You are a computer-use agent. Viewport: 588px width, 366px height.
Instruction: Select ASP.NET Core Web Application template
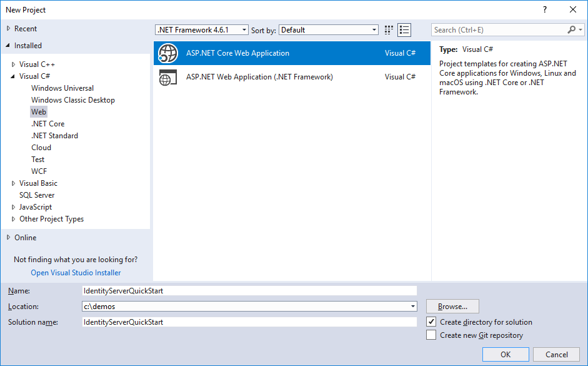click(x=292, y=53)
